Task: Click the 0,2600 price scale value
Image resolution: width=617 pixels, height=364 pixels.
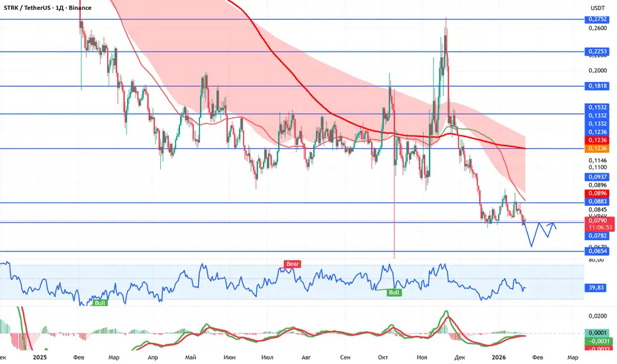Action: pos(598,28)
